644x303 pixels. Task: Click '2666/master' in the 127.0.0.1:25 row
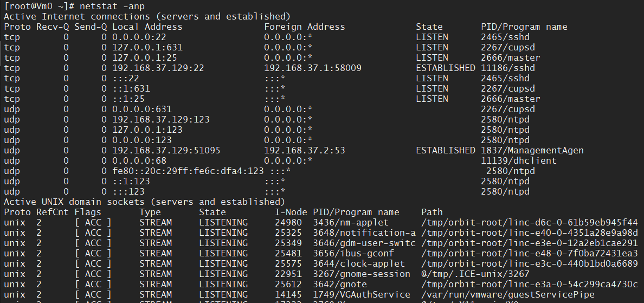click(x=511, y=57)
